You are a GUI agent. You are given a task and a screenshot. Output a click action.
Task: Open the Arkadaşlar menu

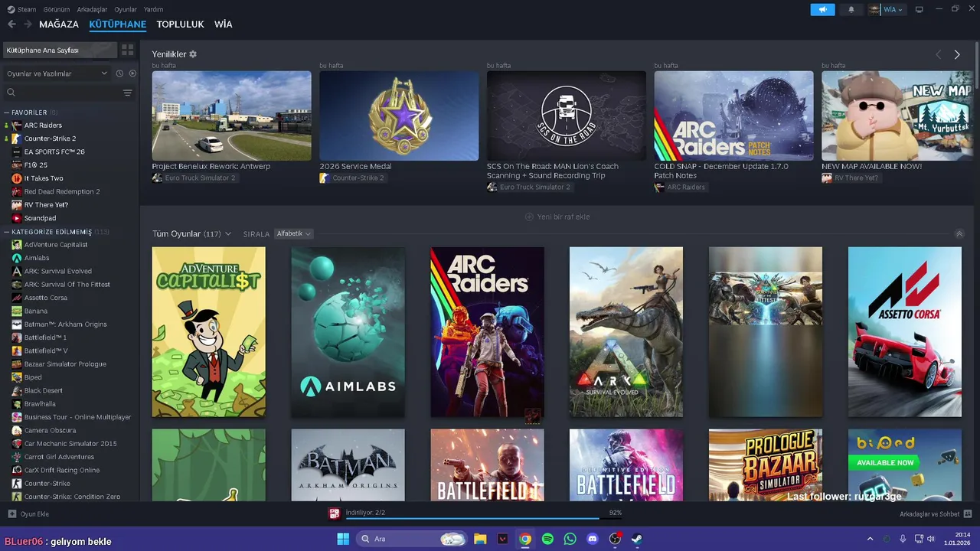(x=93, y=9)
